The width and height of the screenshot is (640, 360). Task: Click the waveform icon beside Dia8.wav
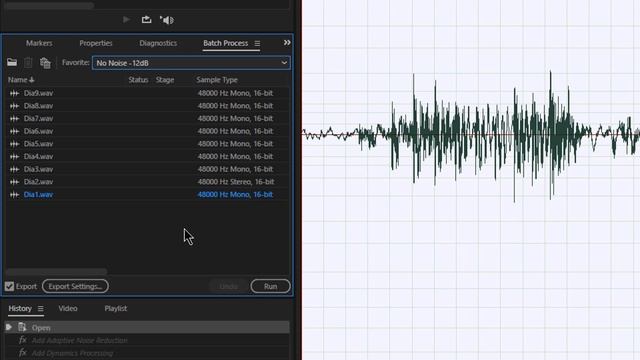click(14, 106)
